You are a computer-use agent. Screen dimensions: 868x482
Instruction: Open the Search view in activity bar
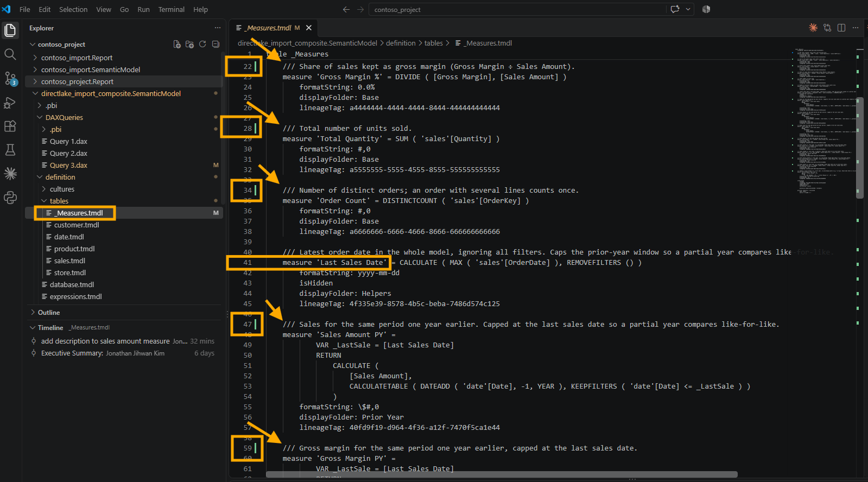coord(10,54)
